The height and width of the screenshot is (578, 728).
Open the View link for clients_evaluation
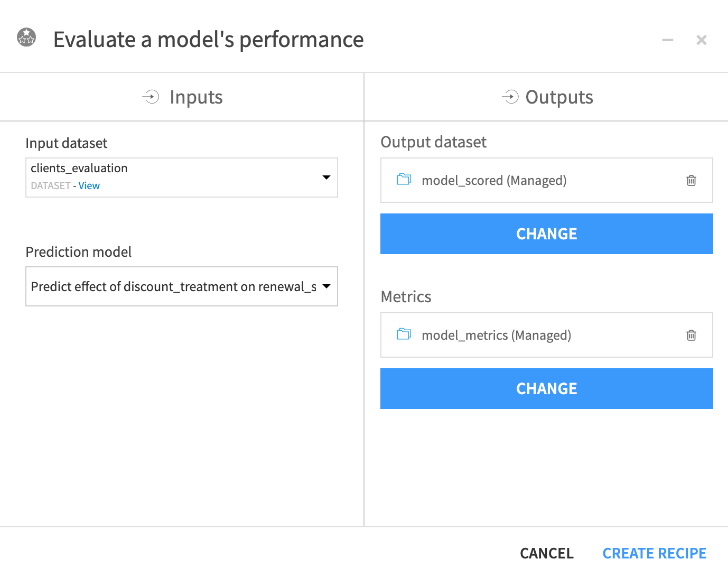(x=89, y=186)
